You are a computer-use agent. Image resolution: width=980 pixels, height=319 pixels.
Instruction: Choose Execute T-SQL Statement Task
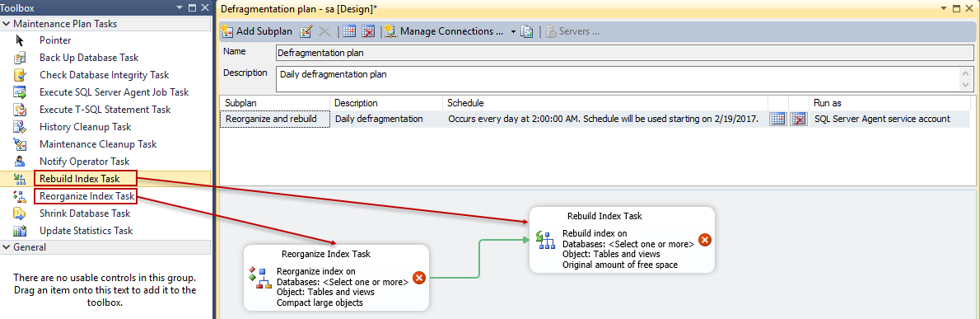coord(105,110)
